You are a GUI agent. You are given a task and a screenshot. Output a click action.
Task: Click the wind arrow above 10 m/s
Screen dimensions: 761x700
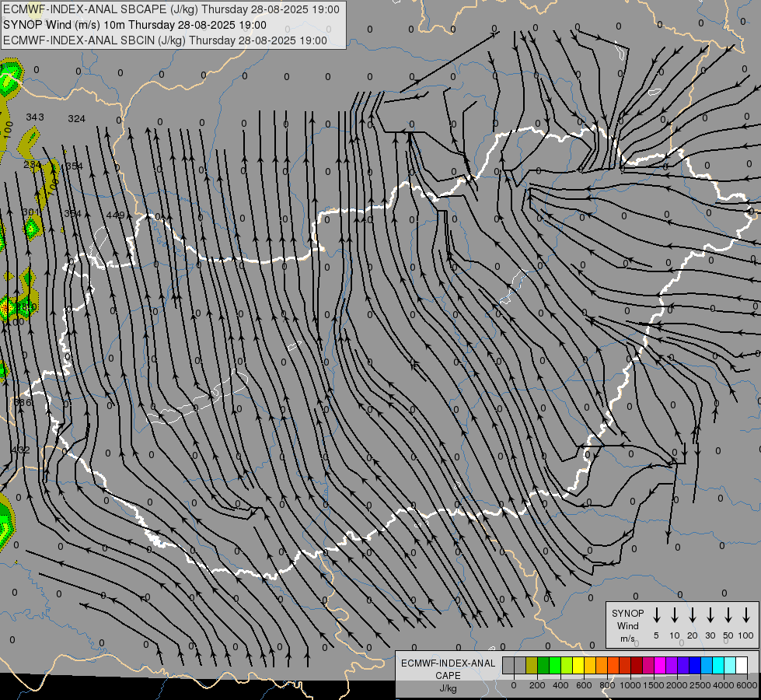click(x=675, y=615)
